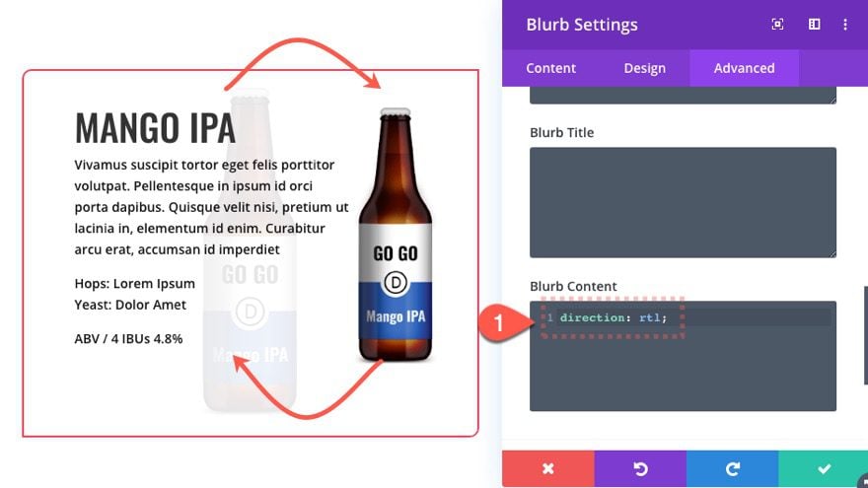Switch to the Content tab
Image resolution: width=868 pixels, height=488 pixels.
[x=550, y=68]
